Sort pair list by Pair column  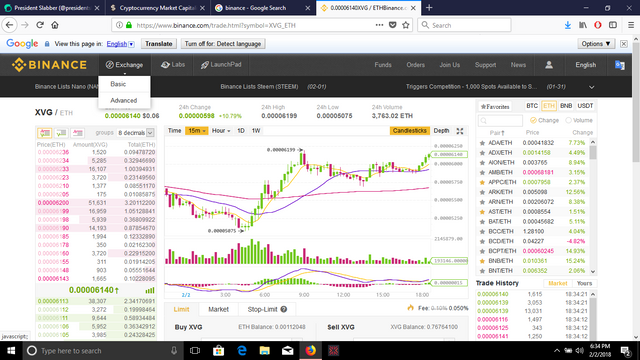point(497,133)
